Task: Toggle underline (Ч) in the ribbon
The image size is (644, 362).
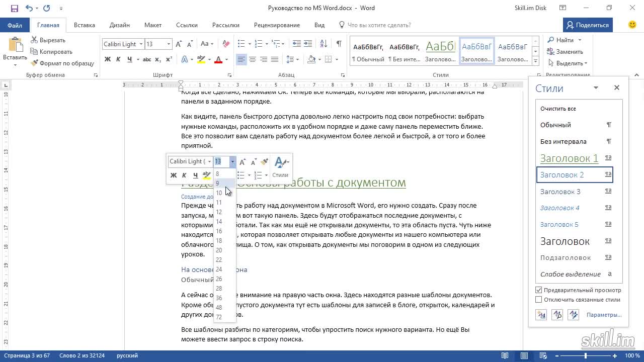Action: coord(130,59)
